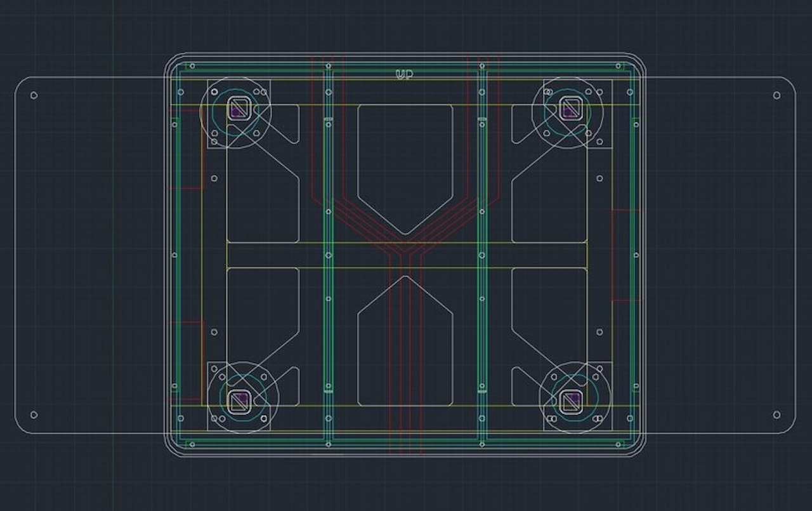Click inside the top center pentagonal cutout

pos(405,159)
